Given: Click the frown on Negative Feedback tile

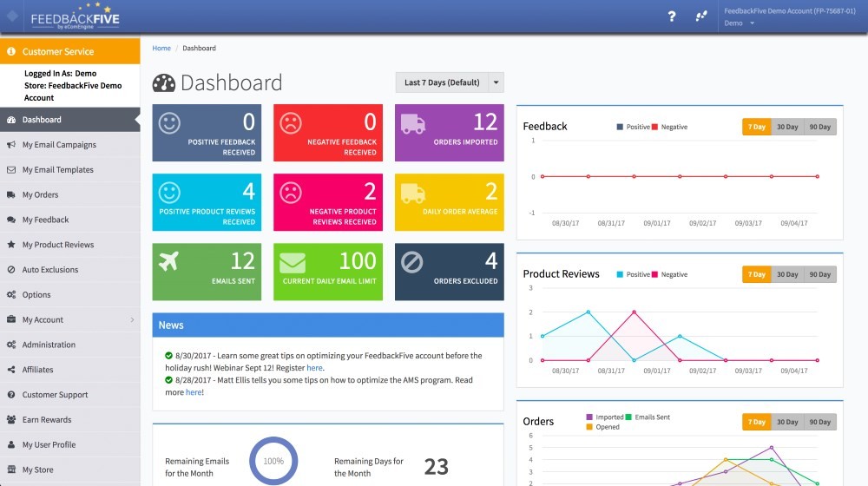Looking at the screenshot, I should click(291, 123).
